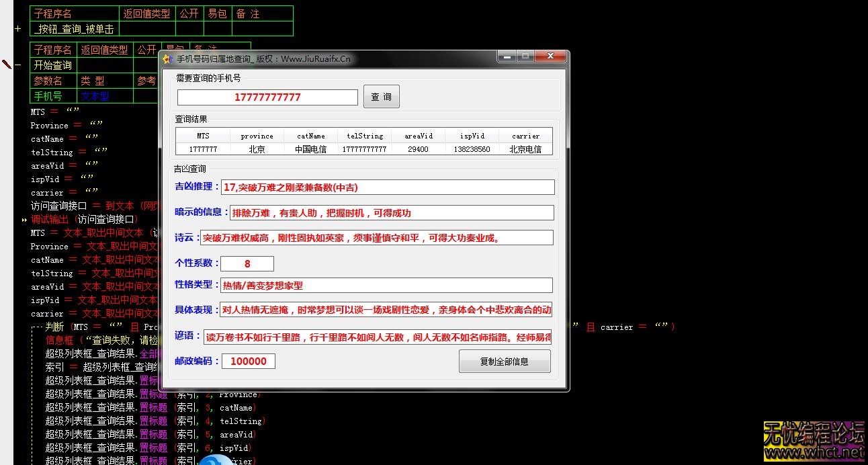The width and height of the screenshot is (868, 465).
Task: Collapse the 开始查询 subroutine with minus sign
Action: [18, 65]
